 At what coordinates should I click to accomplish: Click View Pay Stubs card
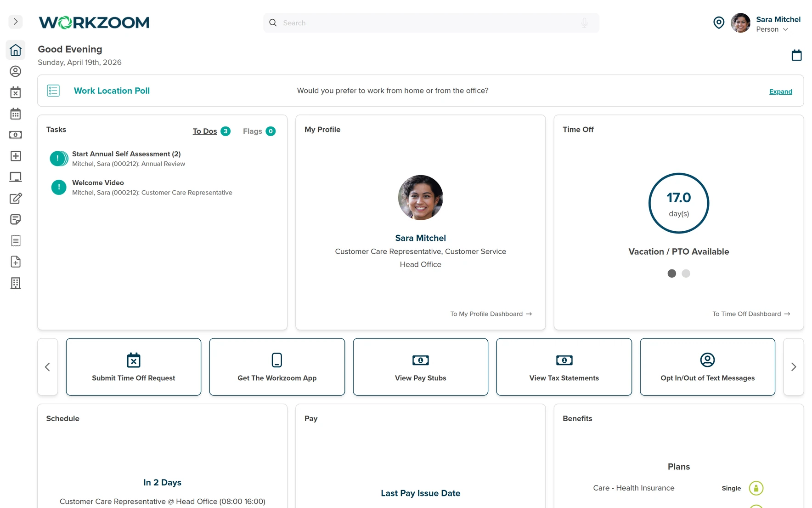click(x=420, y=367)
